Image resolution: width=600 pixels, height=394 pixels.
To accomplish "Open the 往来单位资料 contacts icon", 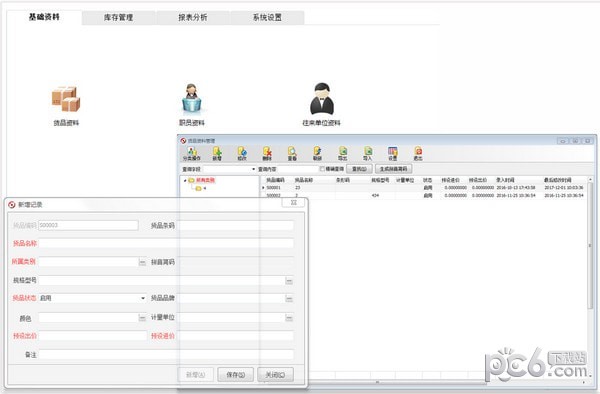I will click(322, 99).
